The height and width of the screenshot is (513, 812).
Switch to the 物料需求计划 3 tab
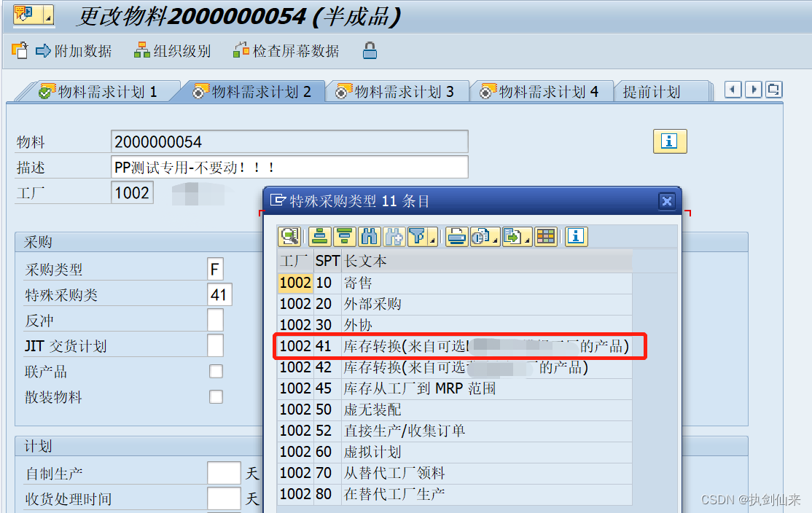coord(397,90)
